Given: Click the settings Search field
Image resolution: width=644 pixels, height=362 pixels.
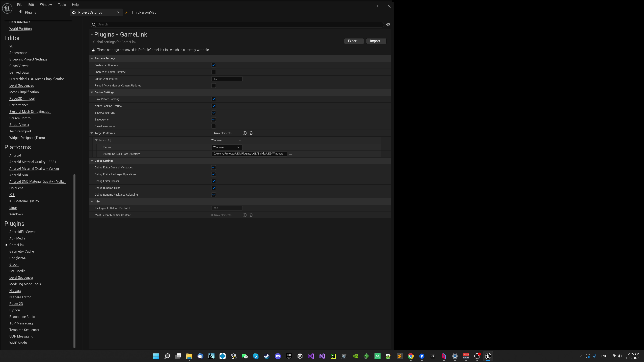Looking at the screenshot, I should [237, 24].
